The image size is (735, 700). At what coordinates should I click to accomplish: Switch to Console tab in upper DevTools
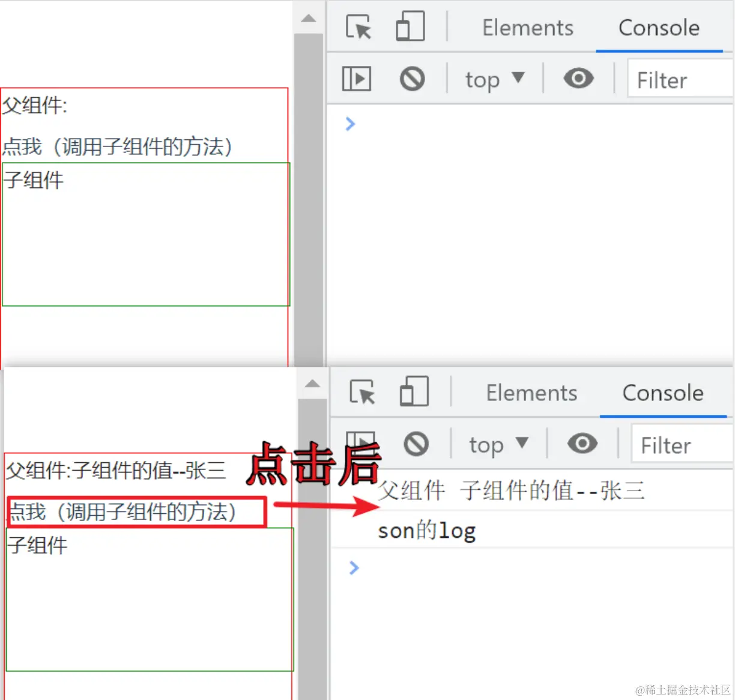pyautogui.click(x=659, y=28)
